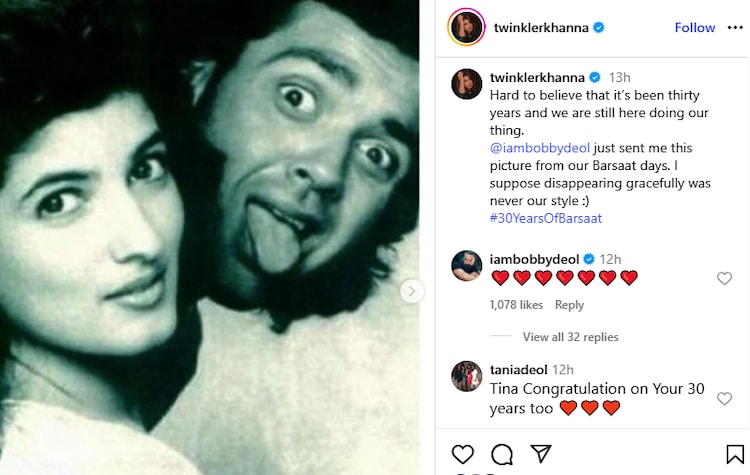Open the comment bubble icon
Screen dimensions: 750x475
click(x=502, y=455)
